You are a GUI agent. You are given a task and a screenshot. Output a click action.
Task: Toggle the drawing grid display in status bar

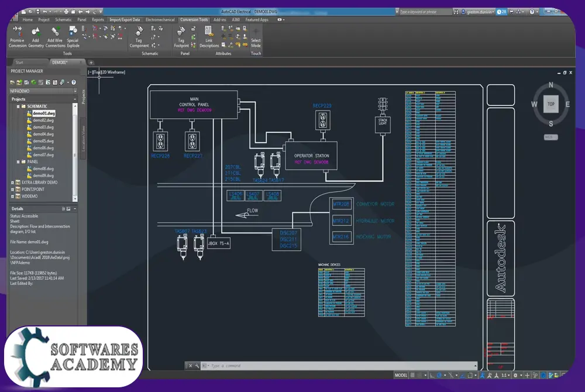[x=412, y=375]
